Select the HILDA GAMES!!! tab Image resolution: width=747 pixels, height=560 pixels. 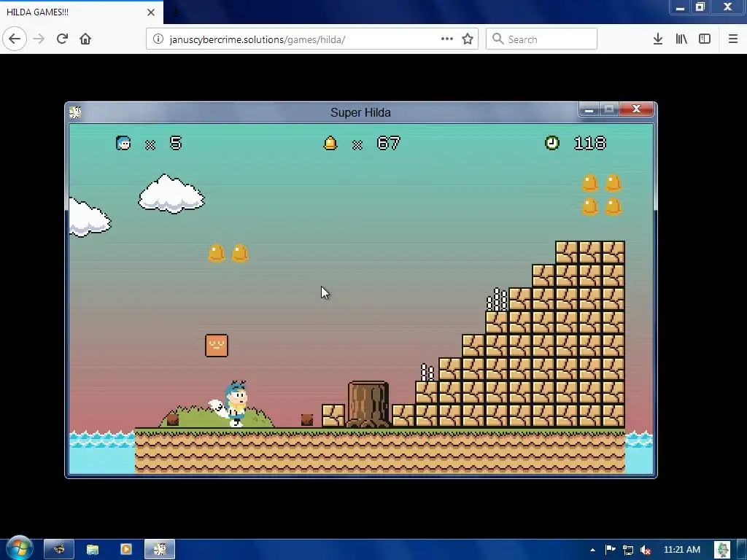81,12
